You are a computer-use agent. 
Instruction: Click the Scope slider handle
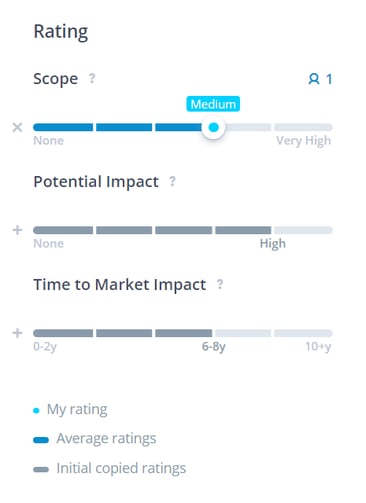(213, 127)
